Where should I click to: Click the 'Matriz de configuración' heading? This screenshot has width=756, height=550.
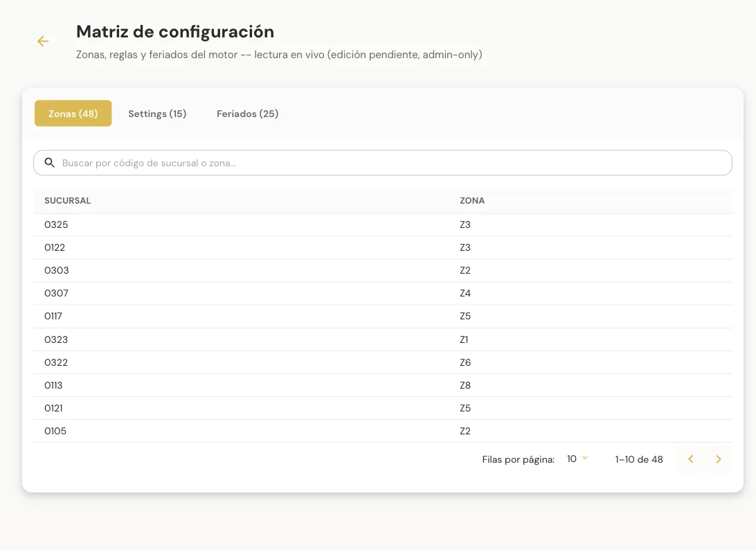pos(175,32)
